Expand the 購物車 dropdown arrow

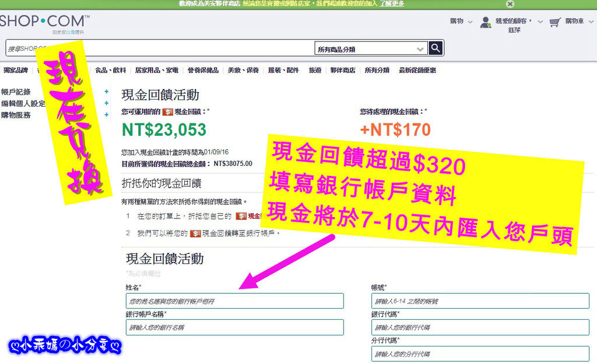pos(591,22)
